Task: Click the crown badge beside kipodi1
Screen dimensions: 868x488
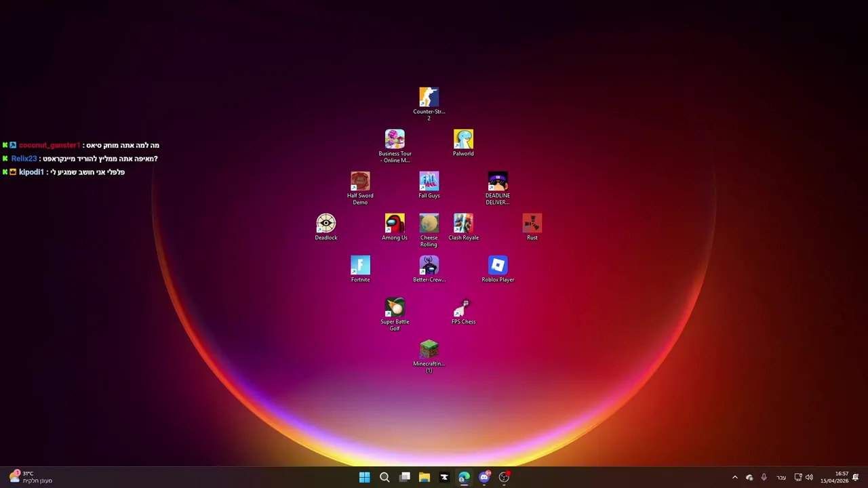Action: (13, 172)
